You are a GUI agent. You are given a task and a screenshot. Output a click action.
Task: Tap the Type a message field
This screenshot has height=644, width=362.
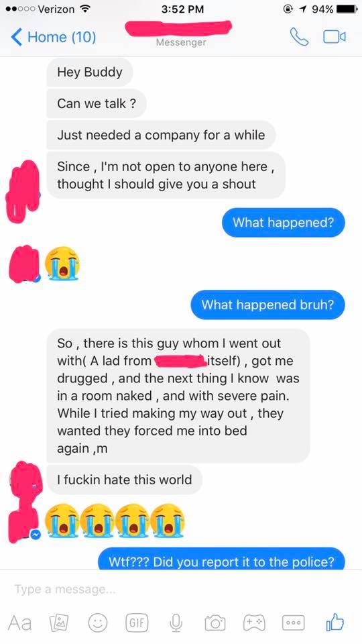click(x=181, y=589)
